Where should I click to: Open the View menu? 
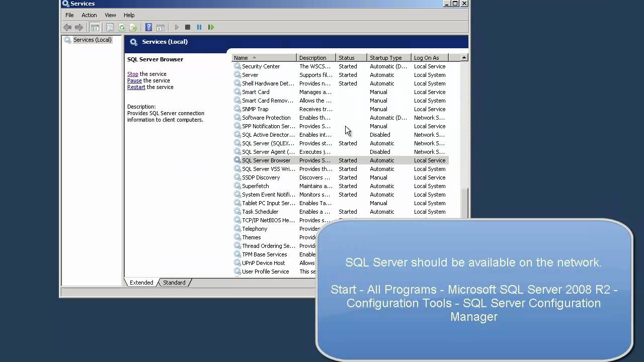tap(110, 15)
